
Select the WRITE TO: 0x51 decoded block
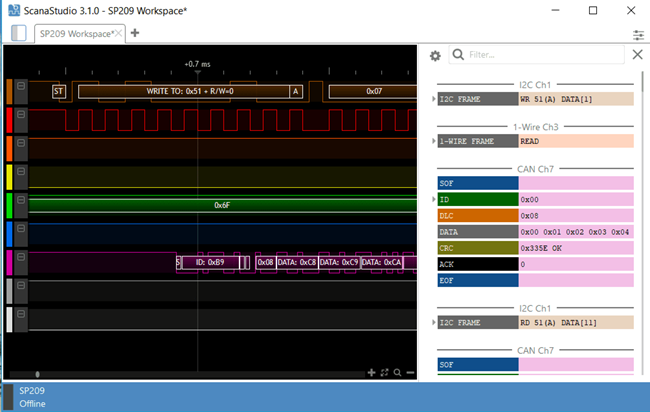tap(184, 92)
